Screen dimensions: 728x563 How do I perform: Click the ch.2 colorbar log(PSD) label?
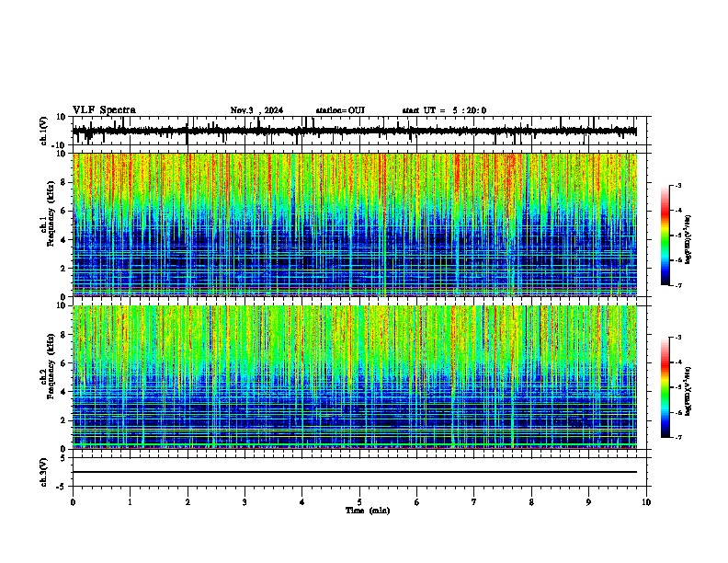pos(688,391)
